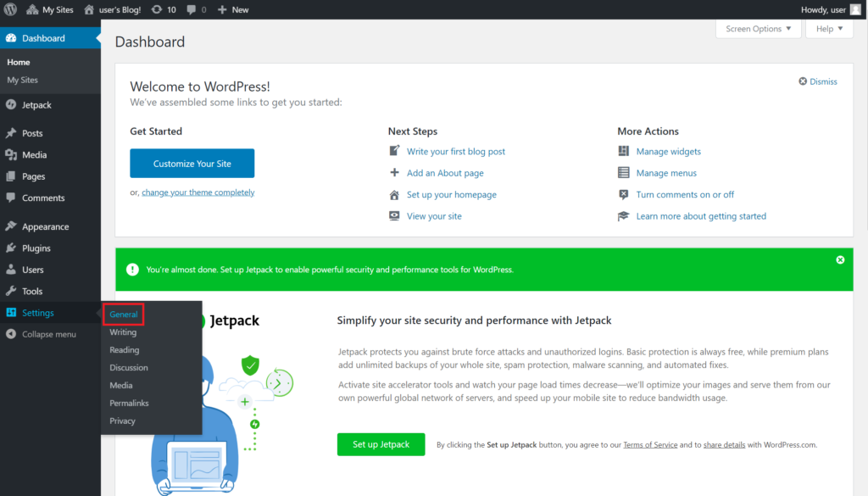Click the Users person icon

coord(11,269)
